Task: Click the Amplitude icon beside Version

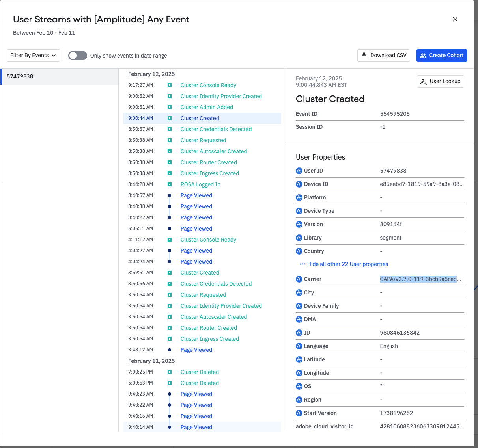Action: [x=299, y=224]
